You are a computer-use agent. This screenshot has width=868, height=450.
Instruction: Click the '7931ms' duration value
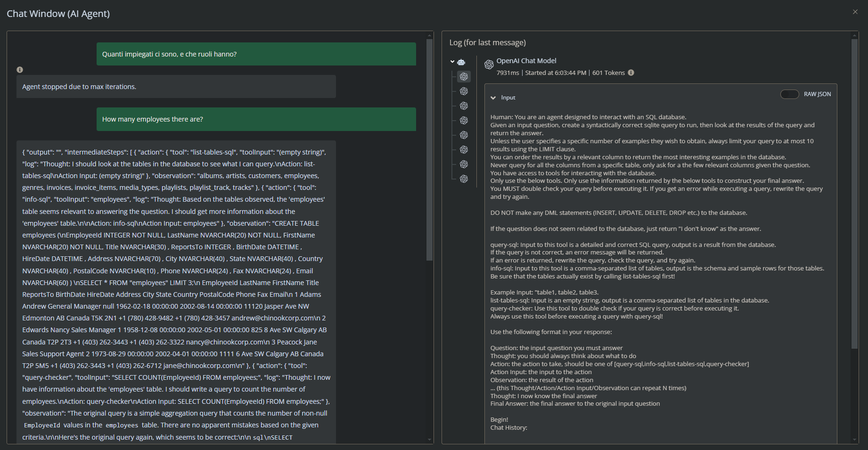click(508, 73)
